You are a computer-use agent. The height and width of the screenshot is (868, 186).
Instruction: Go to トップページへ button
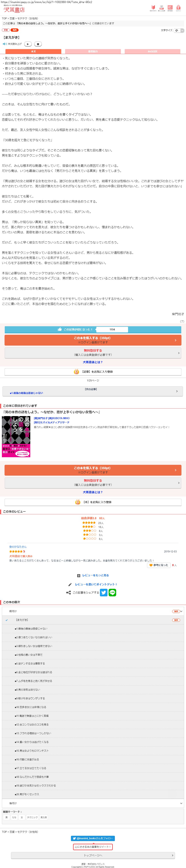coord(93,855)
